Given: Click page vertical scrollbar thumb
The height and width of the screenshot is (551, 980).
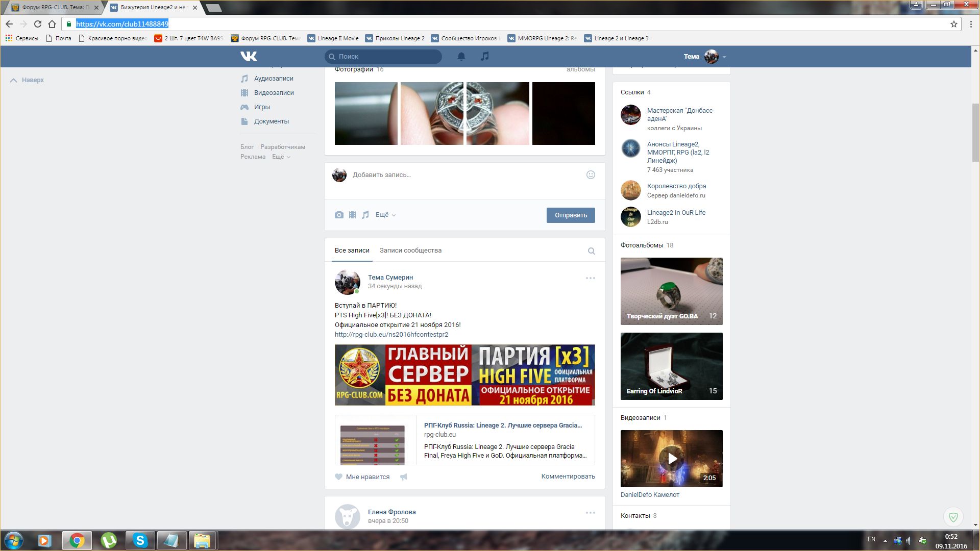Looking at the screenshot, I should click(975, 133).
